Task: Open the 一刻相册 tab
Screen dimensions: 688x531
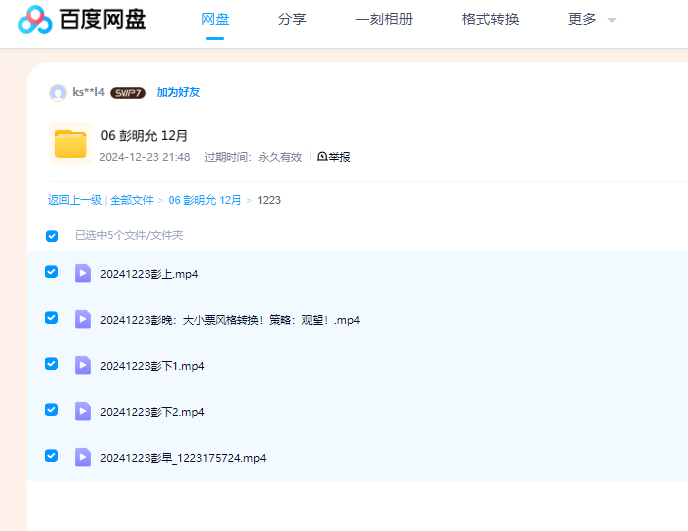Action: 384,19
